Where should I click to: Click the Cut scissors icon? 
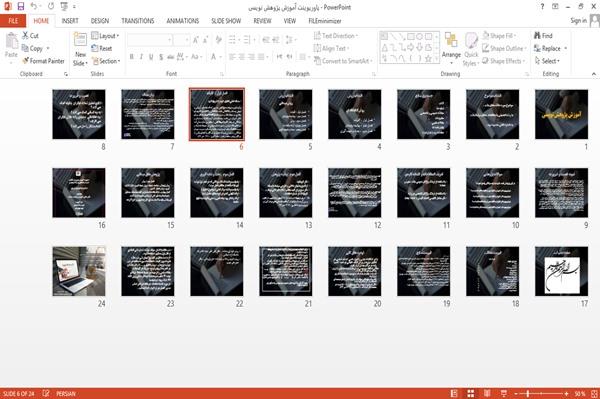click(x=25, y=36)
